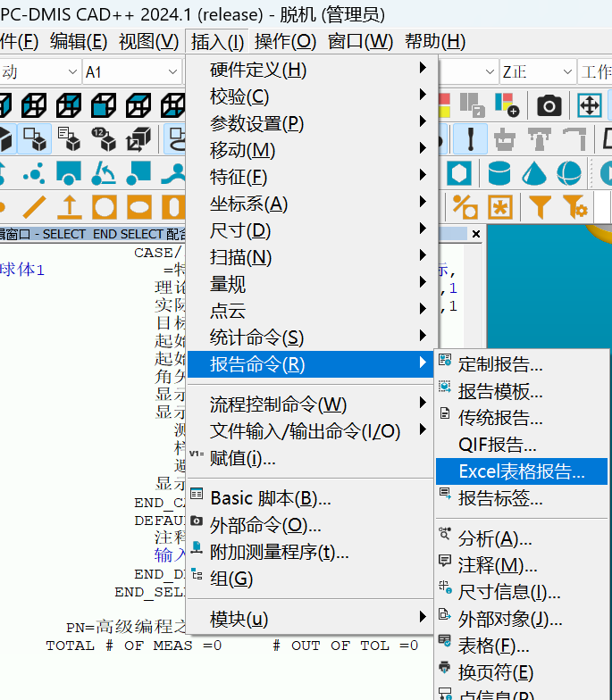The image size is (612, 700).
Task: Click the orange up-arrow vector icon
Action: point(70,207)
